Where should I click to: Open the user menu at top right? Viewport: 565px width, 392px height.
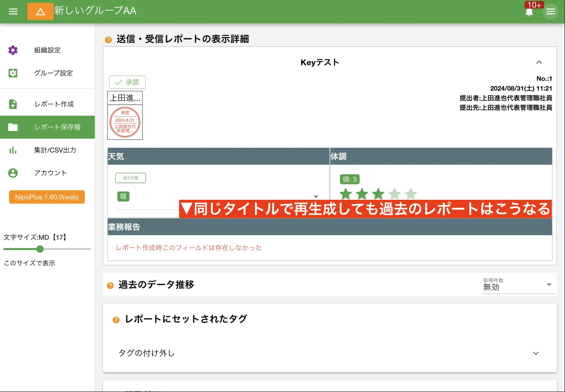click(x=550, y=12)
